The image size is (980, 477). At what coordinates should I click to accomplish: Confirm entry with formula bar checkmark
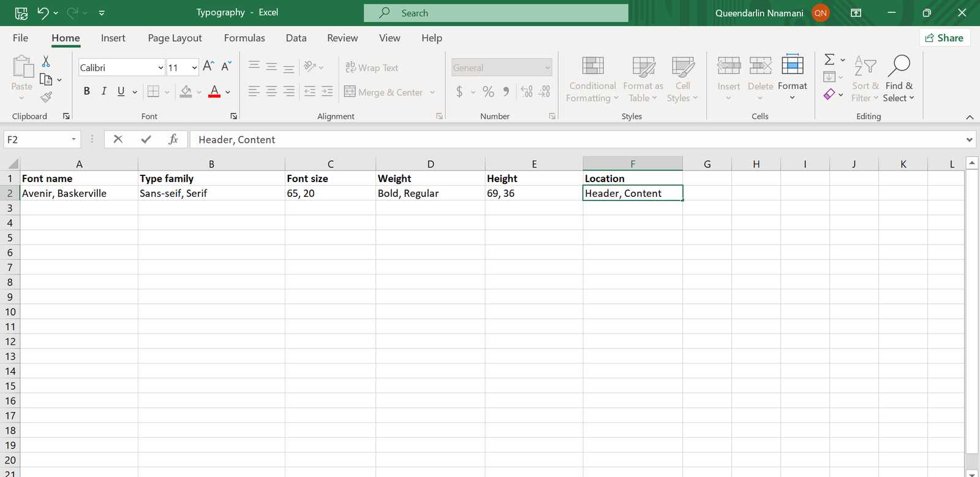pos(146,139)
